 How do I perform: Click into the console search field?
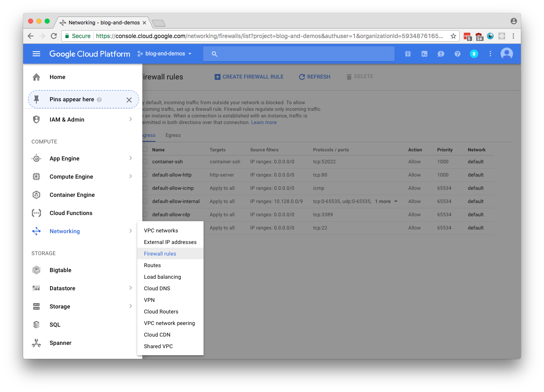(x=299, y=54)
